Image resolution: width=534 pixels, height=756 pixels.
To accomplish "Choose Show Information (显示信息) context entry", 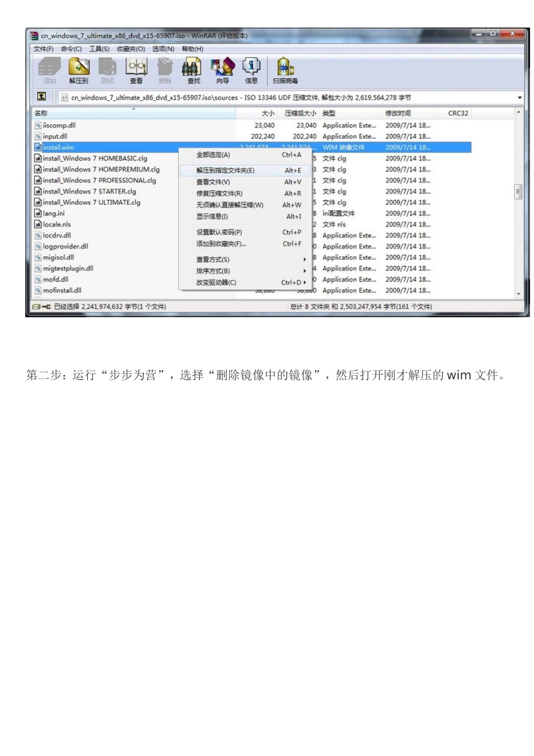I will pyautogui.click(x=245, y=217).
